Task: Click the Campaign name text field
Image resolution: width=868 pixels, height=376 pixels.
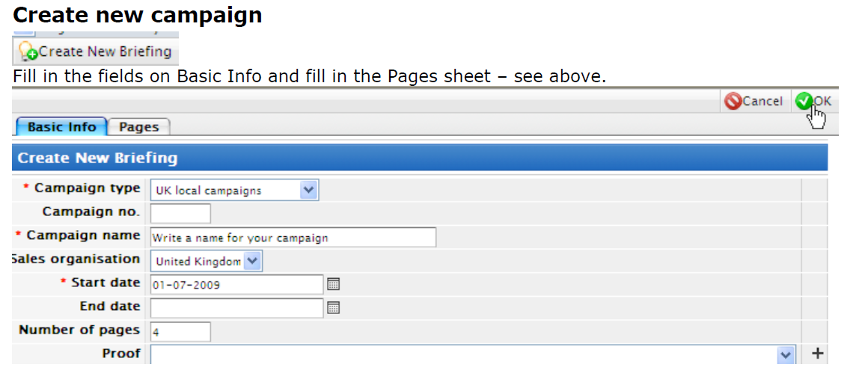Action: pyautogui.click(x=293, y=238)
